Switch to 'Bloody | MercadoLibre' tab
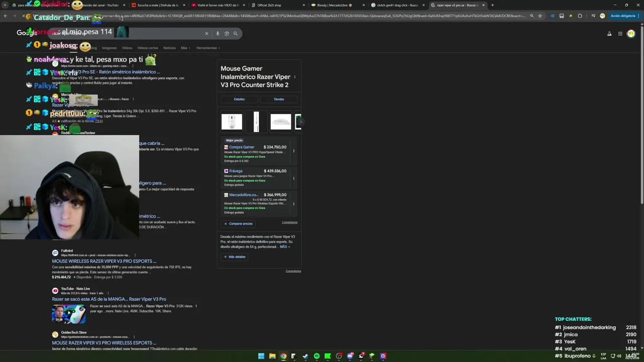This screenshot has height=362, width=644. (337, 5)
